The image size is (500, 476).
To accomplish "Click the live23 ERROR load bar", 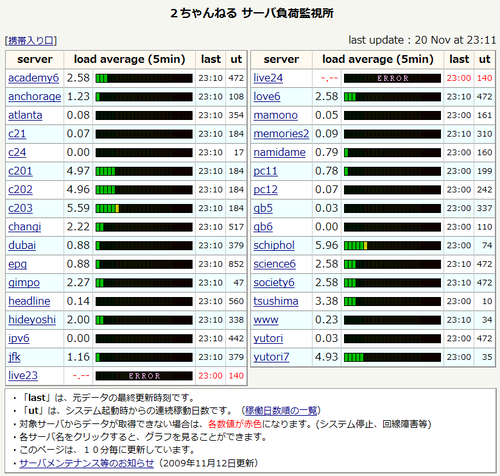I will [144, 376].
